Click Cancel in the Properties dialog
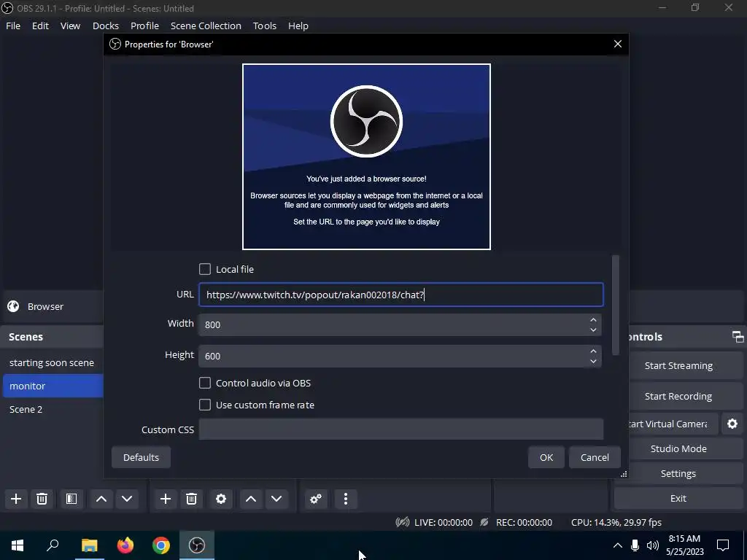 (595, 457)
